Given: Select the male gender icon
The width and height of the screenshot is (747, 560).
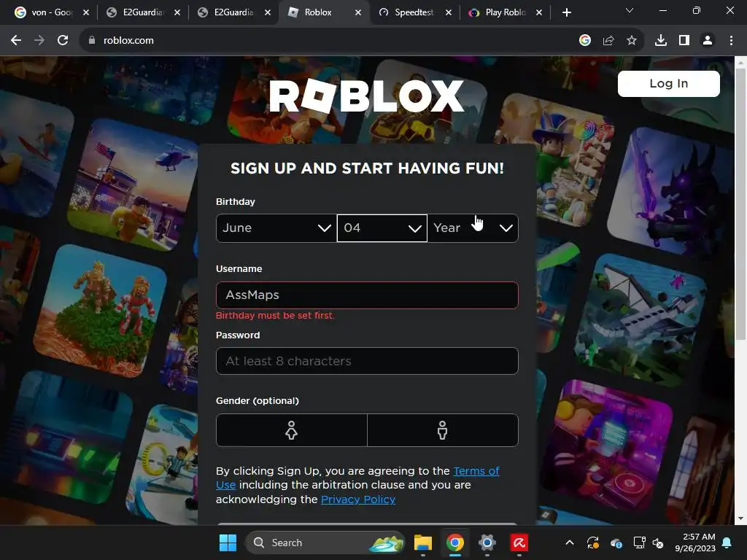Looking at the screenshot, I should (443, 430).
